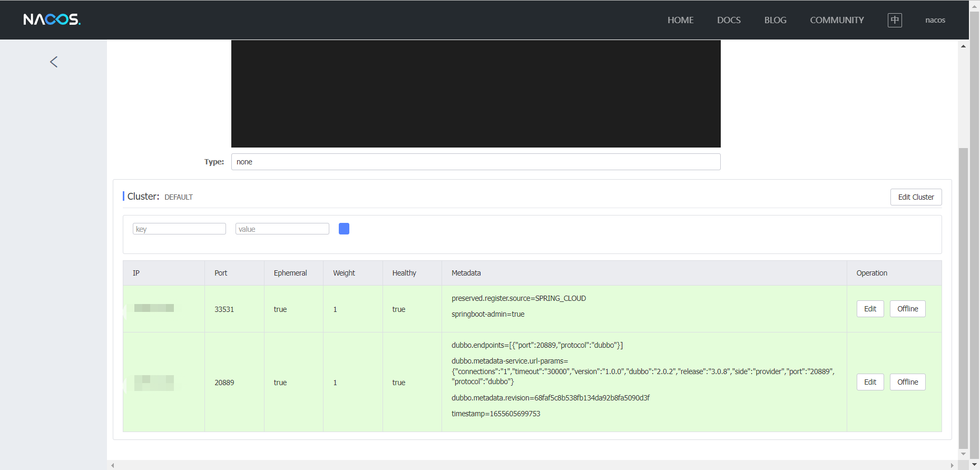Click the blurred IP in the 33531 row
980x470 pixels.
(x=154, y=308)
